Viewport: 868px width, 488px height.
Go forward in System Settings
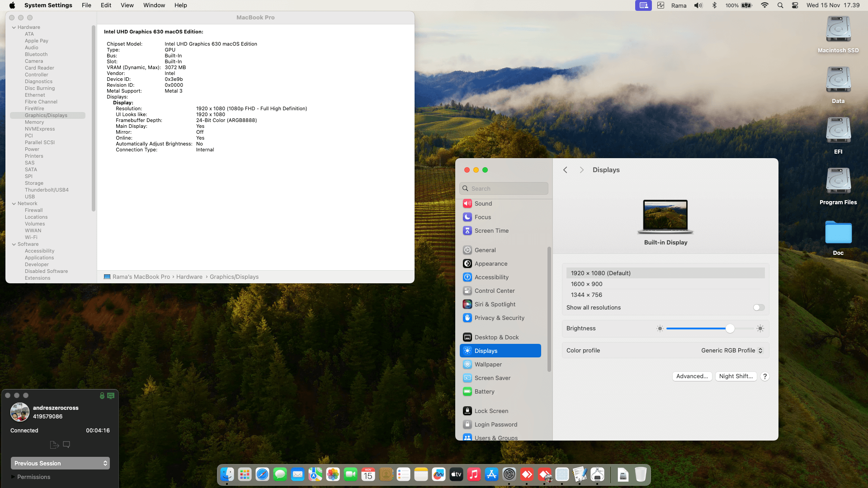pyautogui.click(x=582, y=170)
